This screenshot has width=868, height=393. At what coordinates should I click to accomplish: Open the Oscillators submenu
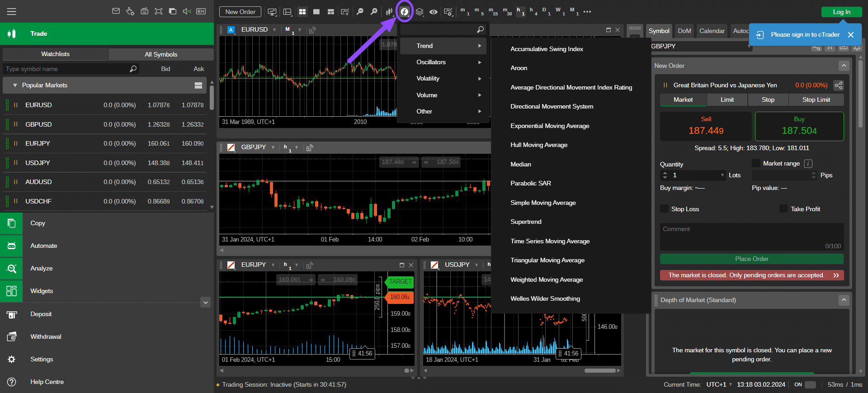[443, 62]
